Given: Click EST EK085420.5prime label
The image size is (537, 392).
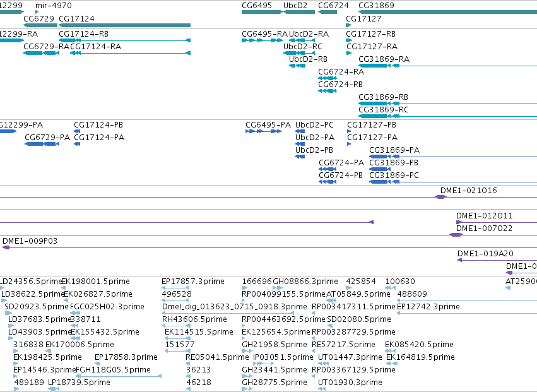Looking at the screenshot, I should pos(419,345).
